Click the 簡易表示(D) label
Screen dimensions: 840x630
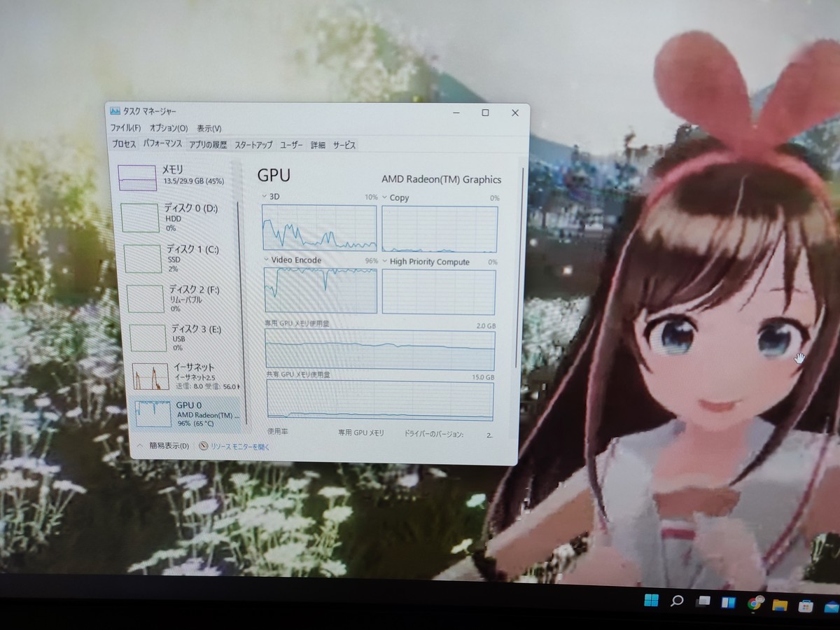pyautogui.click(x=169, y=446)
